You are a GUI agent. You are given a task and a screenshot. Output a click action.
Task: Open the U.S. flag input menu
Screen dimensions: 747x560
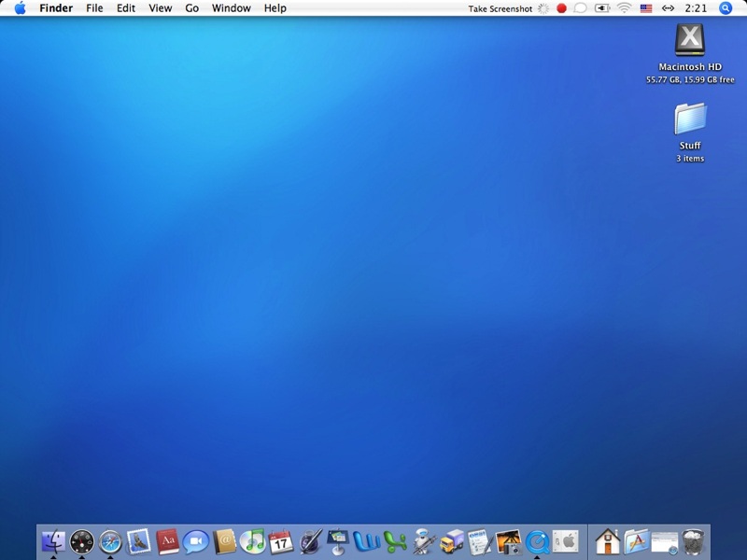(646, 8)
